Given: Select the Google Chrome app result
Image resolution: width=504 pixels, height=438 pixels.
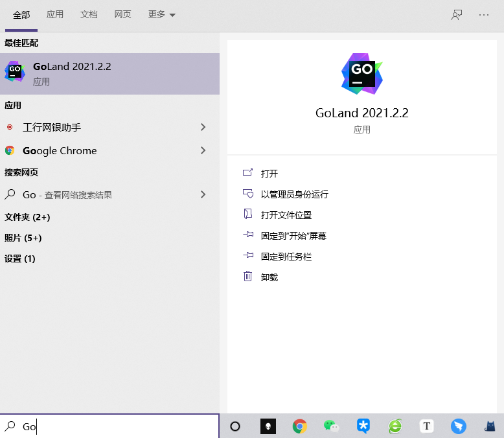Looking at the screenshot, I should (109, 150).
